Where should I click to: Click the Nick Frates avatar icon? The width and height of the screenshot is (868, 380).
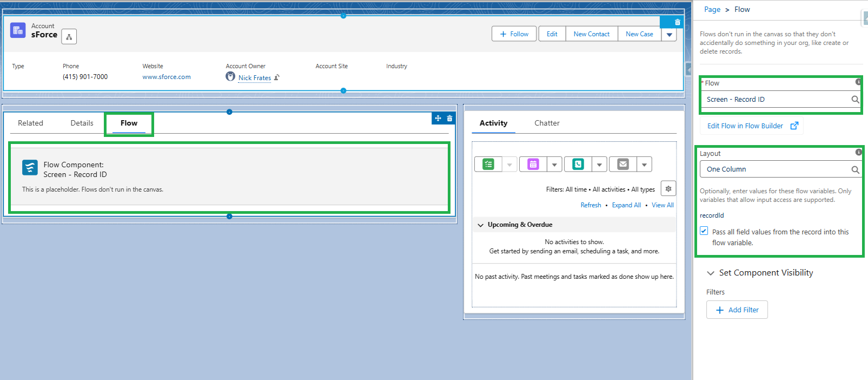click(x=230, y=76)
